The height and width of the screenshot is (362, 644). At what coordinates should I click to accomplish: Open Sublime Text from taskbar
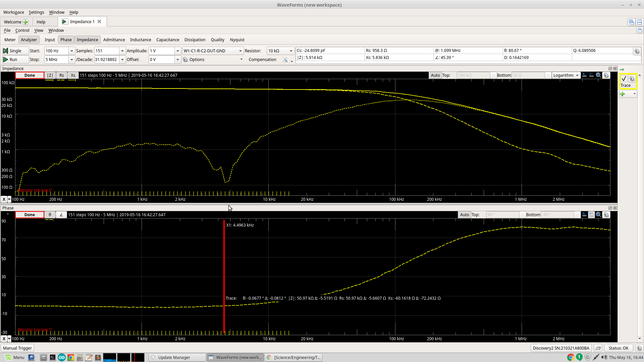click(98, 357)
